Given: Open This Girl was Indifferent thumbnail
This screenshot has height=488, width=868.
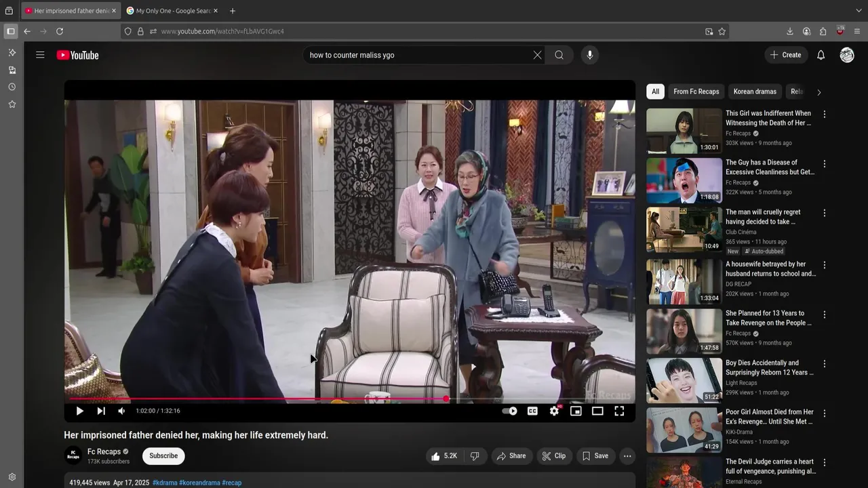Looking at the screenshot, I should [x=684, y=131].
